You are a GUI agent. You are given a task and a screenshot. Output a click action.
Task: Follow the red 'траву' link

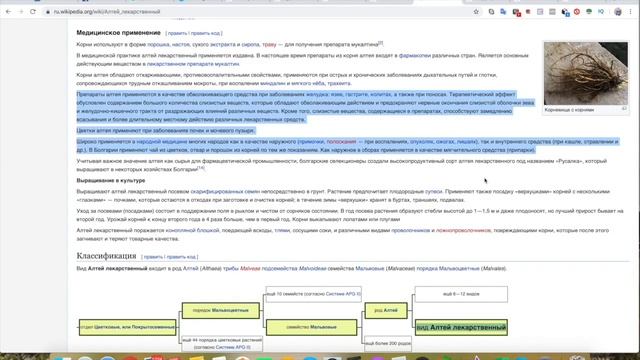click(x=269, y=44)
